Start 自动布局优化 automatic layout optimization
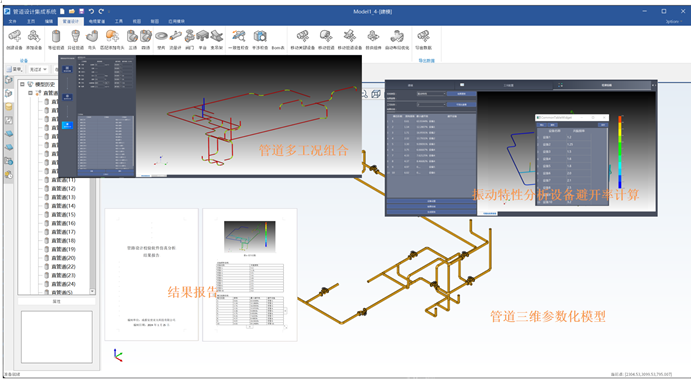Screen dimensions: 691x379 (x=397, y=40)
